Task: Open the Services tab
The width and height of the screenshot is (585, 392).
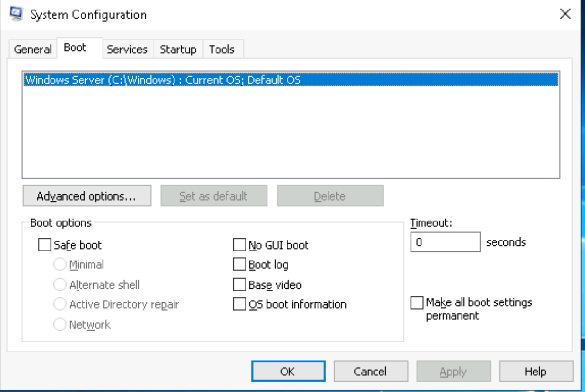Action: (127, 50)
